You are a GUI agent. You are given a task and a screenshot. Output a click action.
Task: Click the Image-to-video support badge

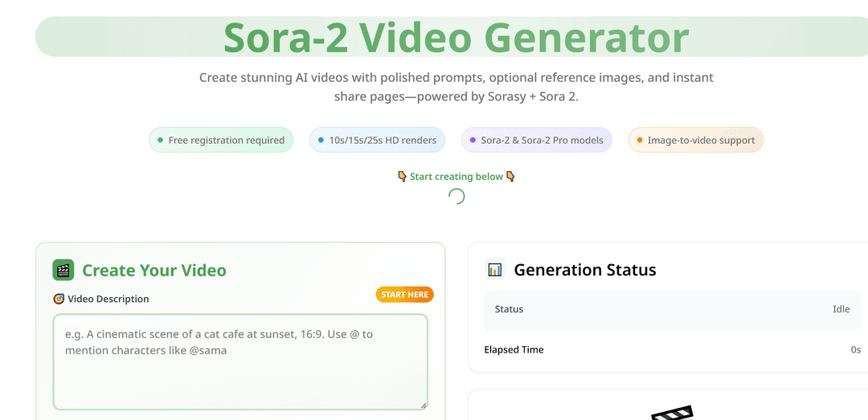click(695, 141)
